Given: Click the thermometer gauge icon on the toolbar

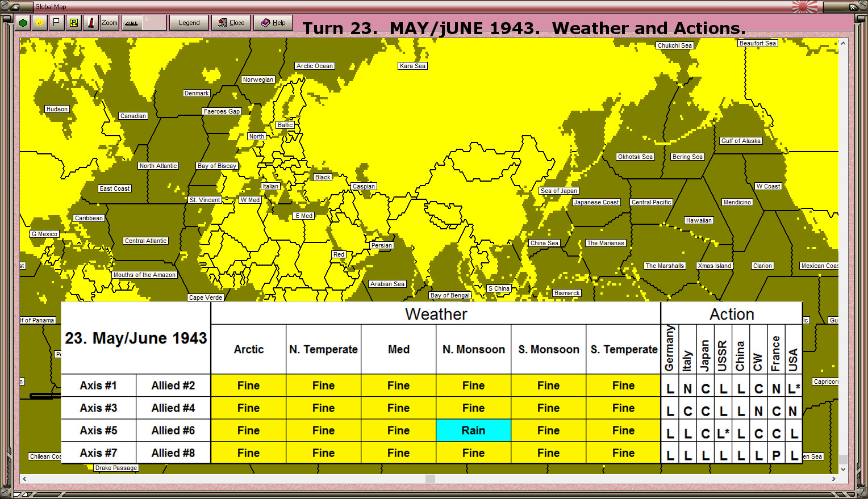Looking at the screenshot, I should [91, 23].
